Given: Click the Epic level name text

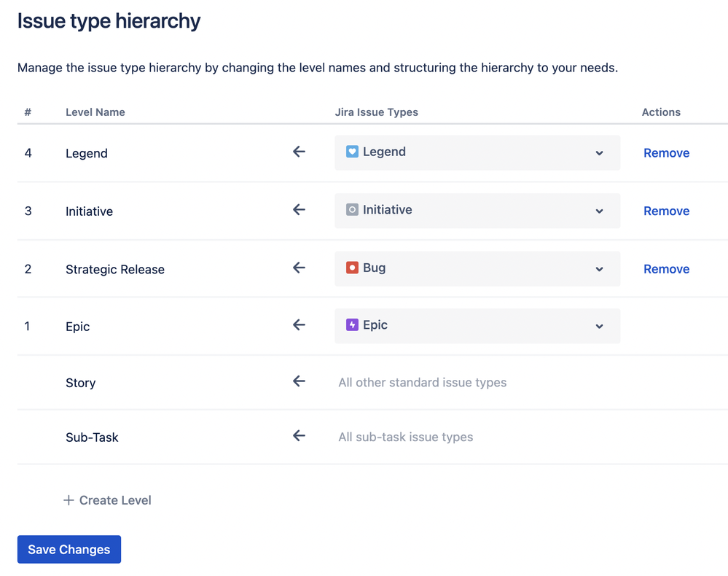Looking at the screenshot, I should 77,327.
